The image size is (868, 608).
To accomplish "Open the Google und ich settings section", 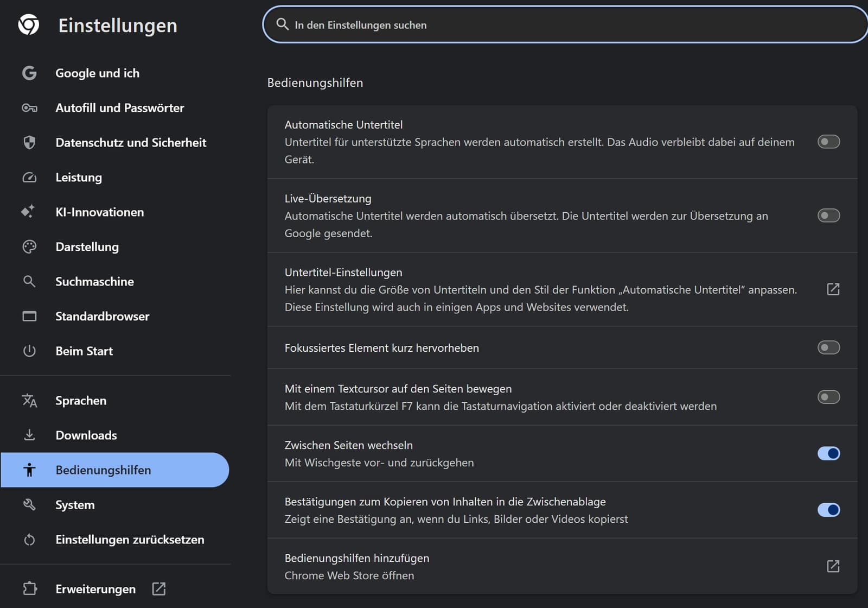I will click(x=115, y=73).
